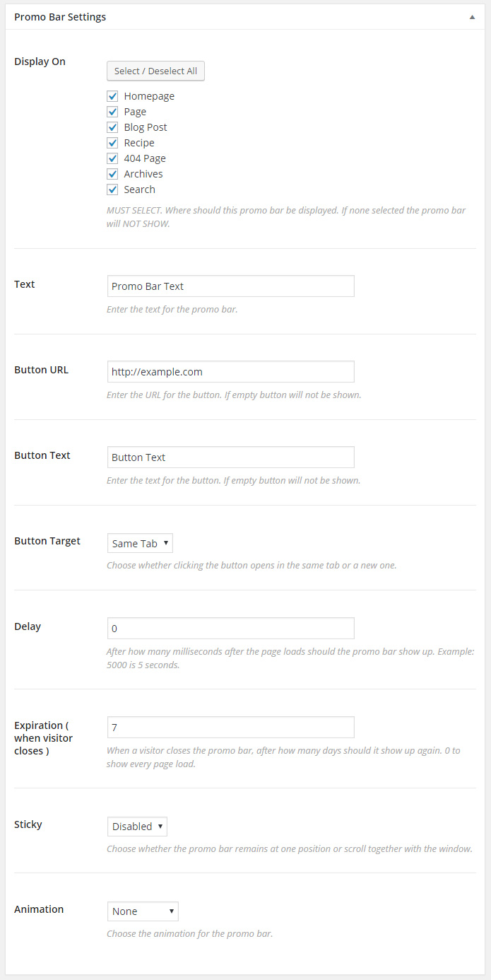This screenshot has width=491, height=980.
Task: Toggle the Recipe checkbox
Action: tap(112, 143)
